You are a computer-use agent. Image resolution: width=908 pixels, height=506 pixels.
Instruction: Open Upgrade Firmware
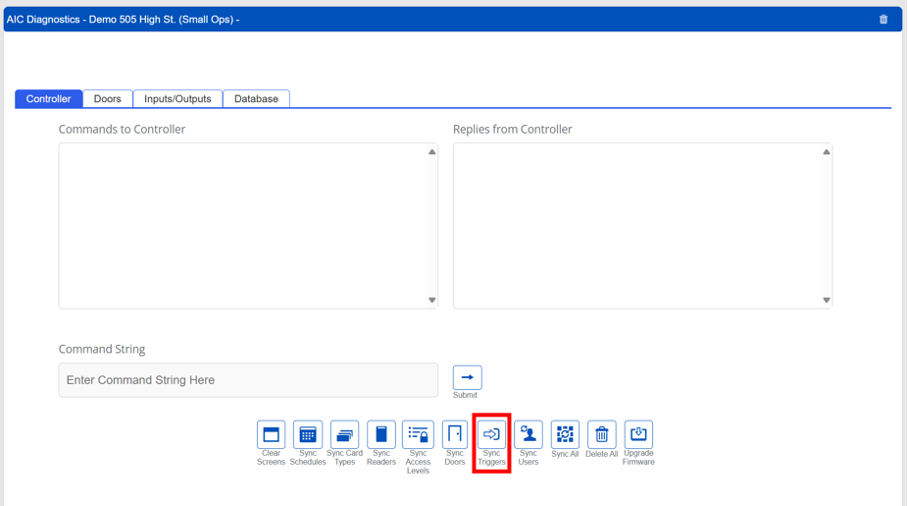point(638,434)
